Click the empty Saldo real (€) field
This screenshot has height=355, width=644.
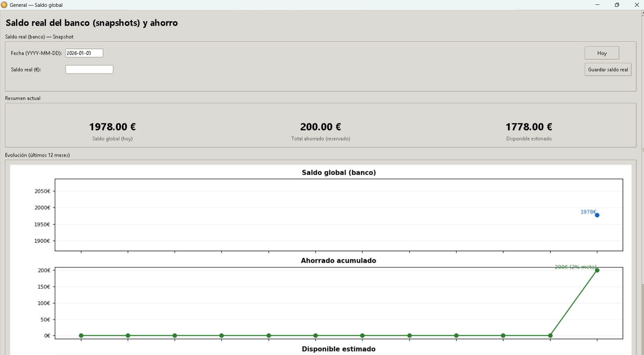click(x=89, y=70)
